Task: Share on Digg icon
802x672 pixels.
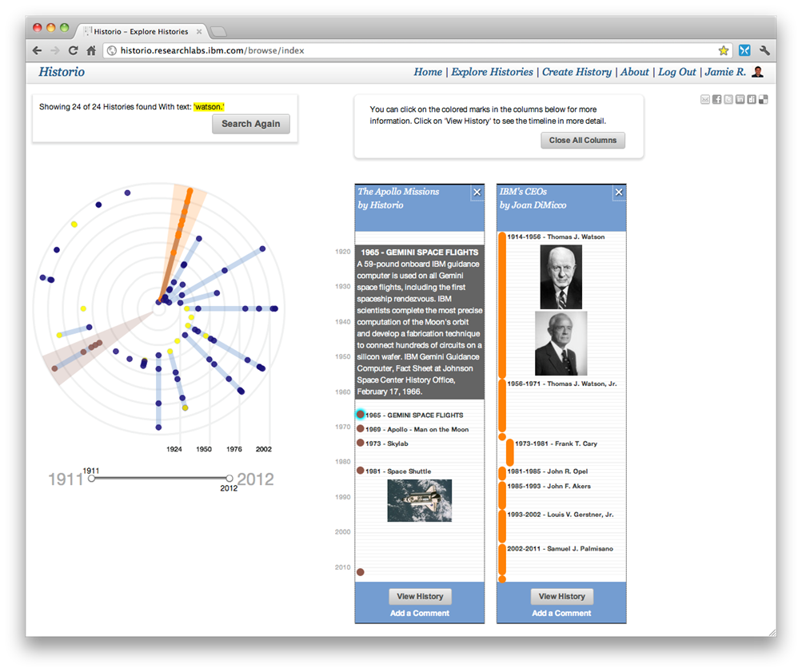Action: (752, 99)
